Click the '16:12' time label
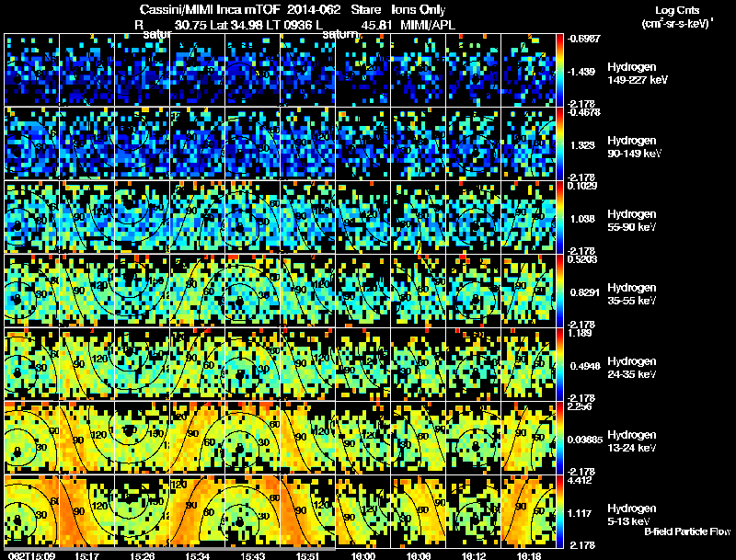The image size is (736, 560). [x=474, y=555]
